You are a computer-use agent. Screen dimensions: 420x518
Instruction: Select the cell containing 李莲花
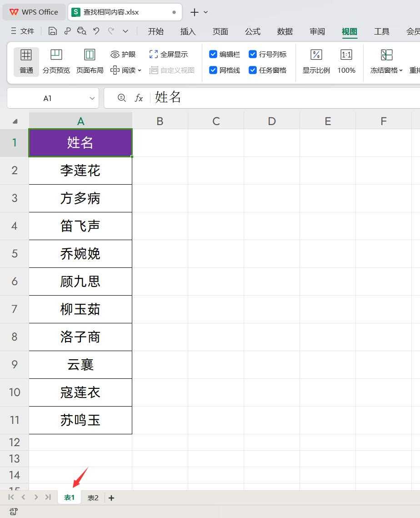[80, 171]
